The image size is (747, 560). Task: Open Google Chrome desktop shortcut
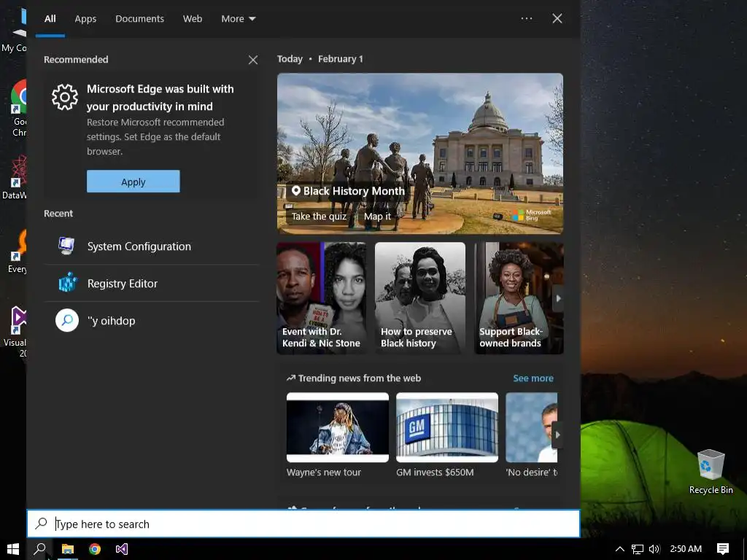19,108
